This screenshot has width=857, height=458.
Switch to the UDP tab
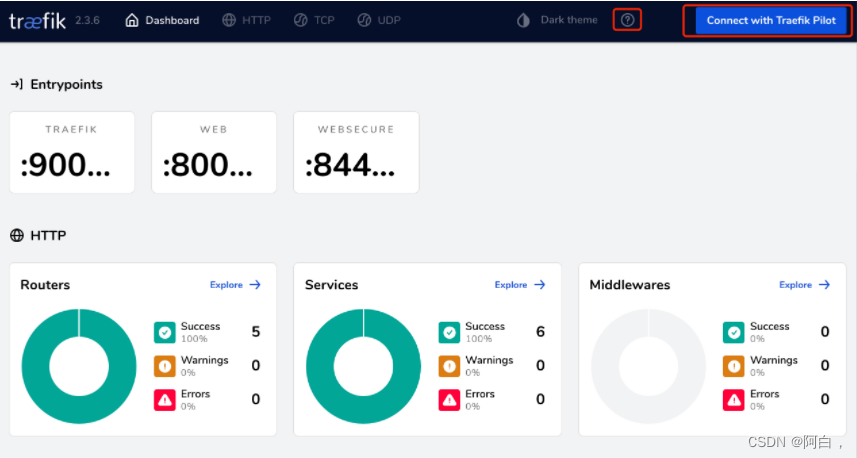pyautogui.click(x=379, y=20)
